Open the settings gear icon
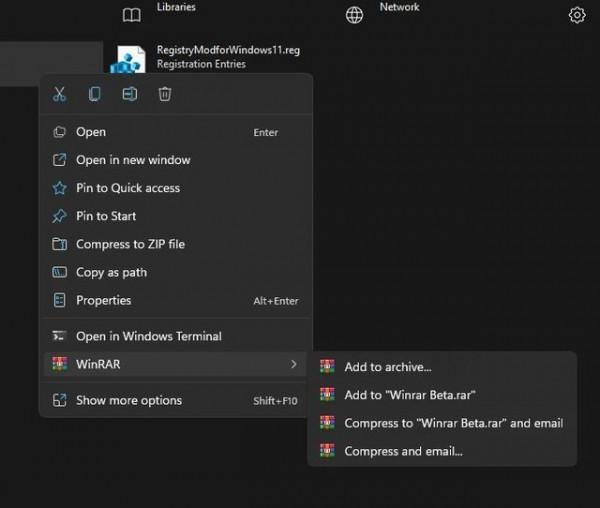 pos(577,15)
